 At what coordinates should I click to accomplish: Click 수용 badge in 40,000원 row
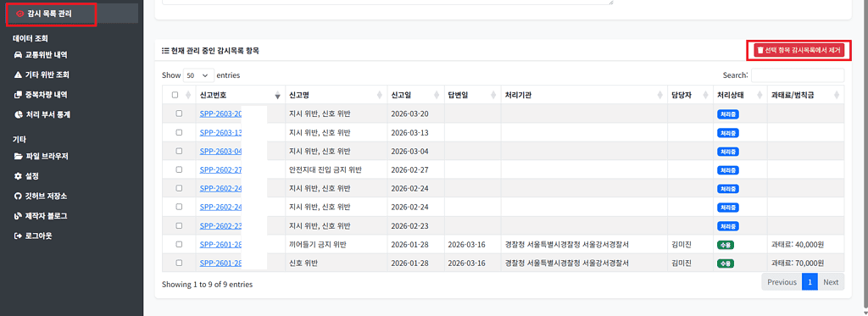click(x=726, y=244)
